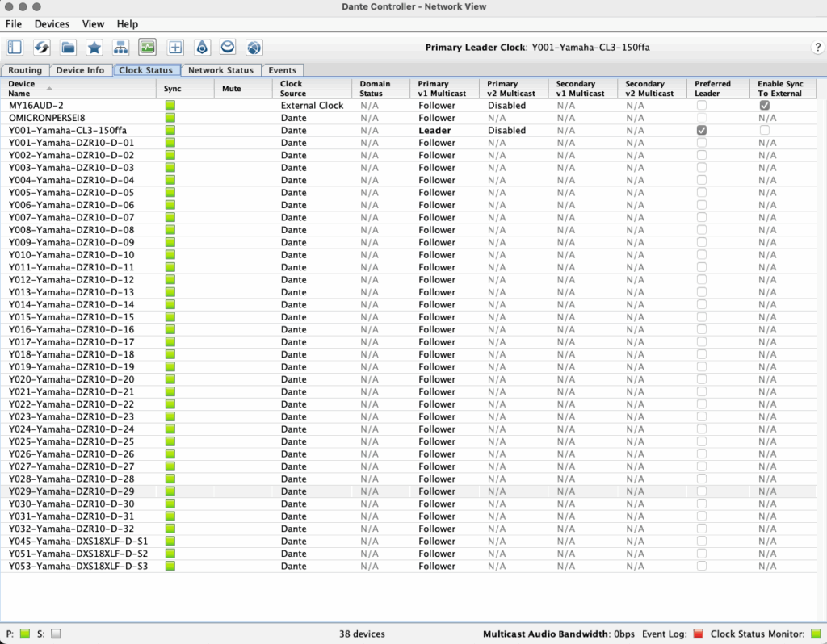
Task: Enable Preferred Leader for Y051-Yamaha-DXS18XLF-D-S2
Action: 702,554
